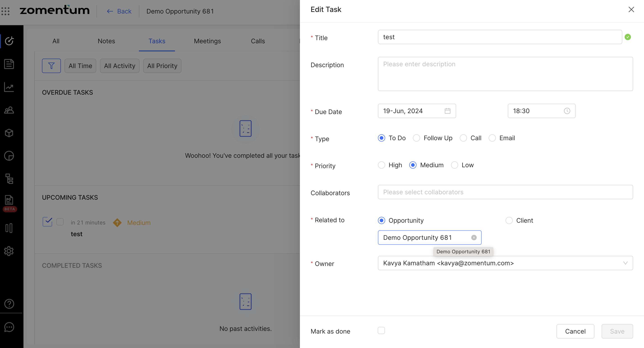Check the Mark as done checkbox
The width and height of the screenshot is (644, 348).
(381, 330)
